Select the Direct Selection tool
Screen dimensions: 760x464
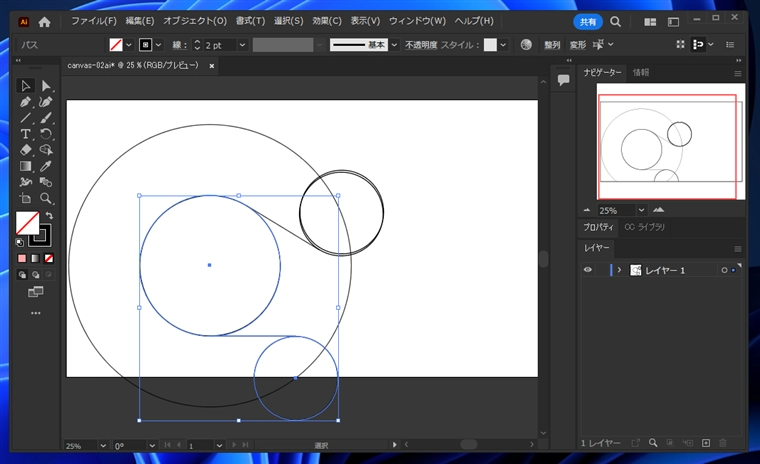(x=46, y=86)
